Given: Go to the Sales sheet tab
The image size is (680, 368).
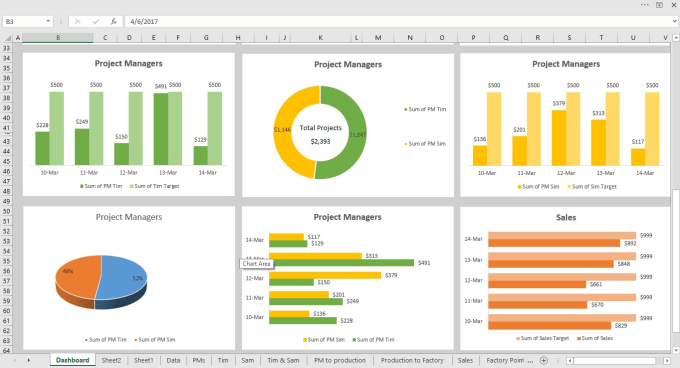Looking at the screenshot, I should (x=465, y=360).
